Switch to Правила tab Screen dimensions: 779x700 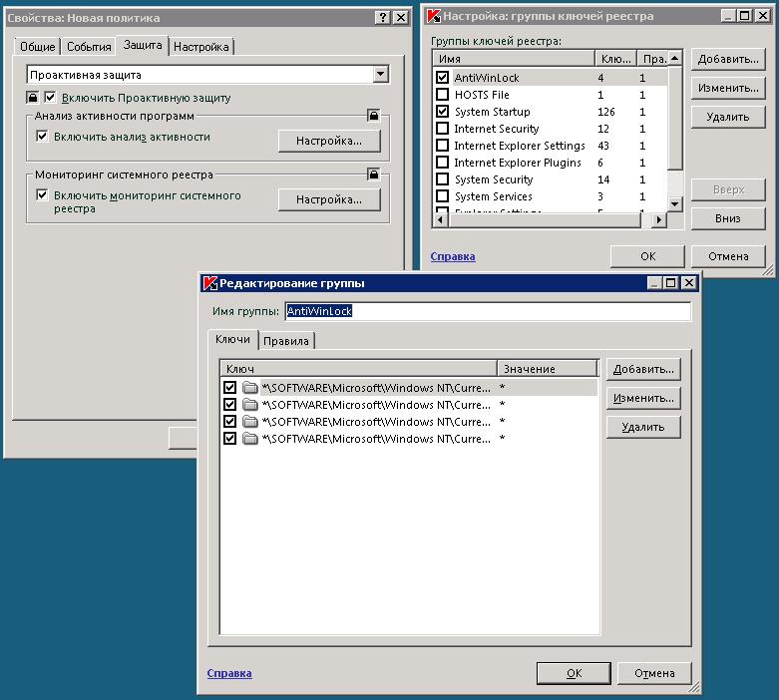pos(286,341)
